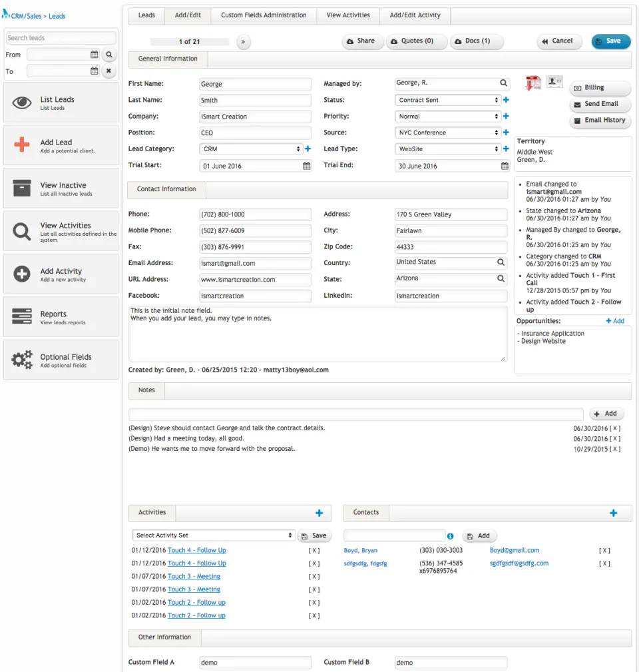Add new Status with the plus icon
The height and width of the screenshot is (672, 639).
coord(507,100)
